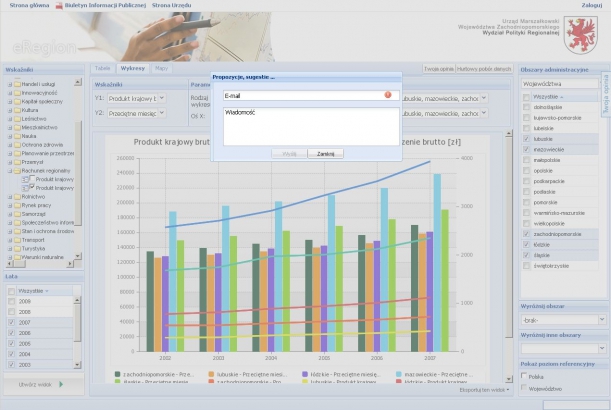
Task: Click the green arrow on Utwórz widok
Action: pyautogui.click(x=61, y=384)
